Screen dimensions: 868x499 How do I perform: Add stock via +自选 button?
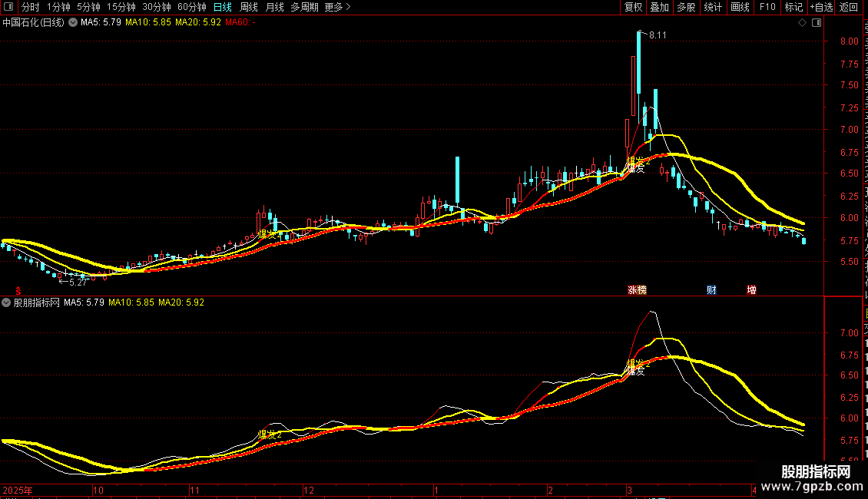821,7
